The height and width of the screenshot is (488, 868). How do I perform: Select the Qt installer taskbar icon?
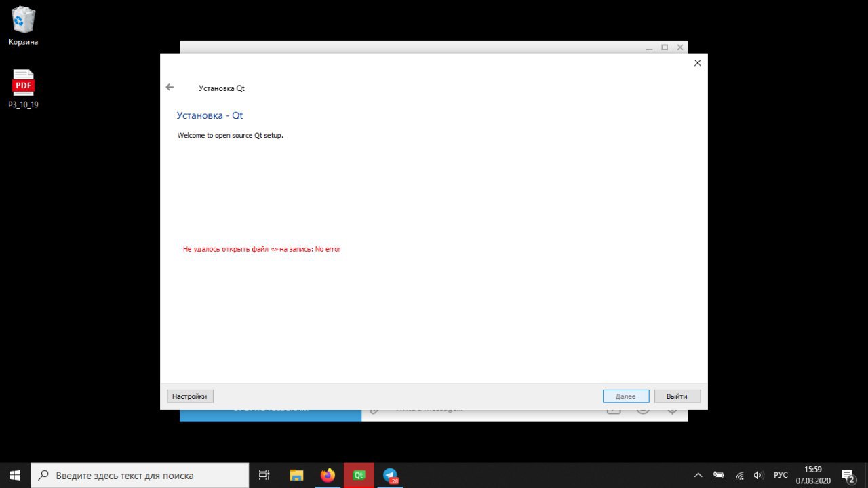(359, 475)
